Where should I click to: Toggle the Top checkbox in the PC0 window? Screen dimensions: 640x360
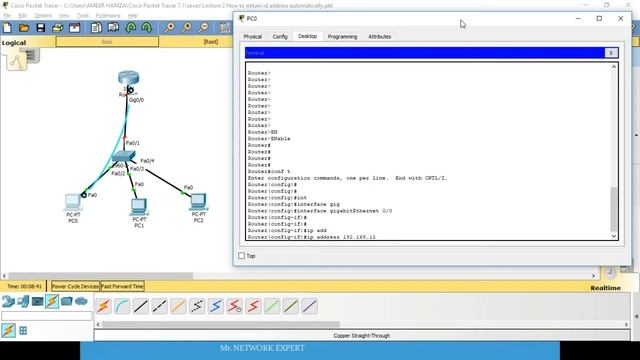point(242,256)
